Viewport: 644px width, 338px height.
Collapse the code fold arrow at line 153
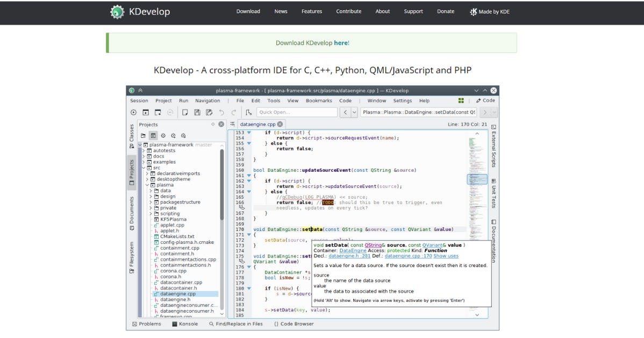(x=249, y=132)
